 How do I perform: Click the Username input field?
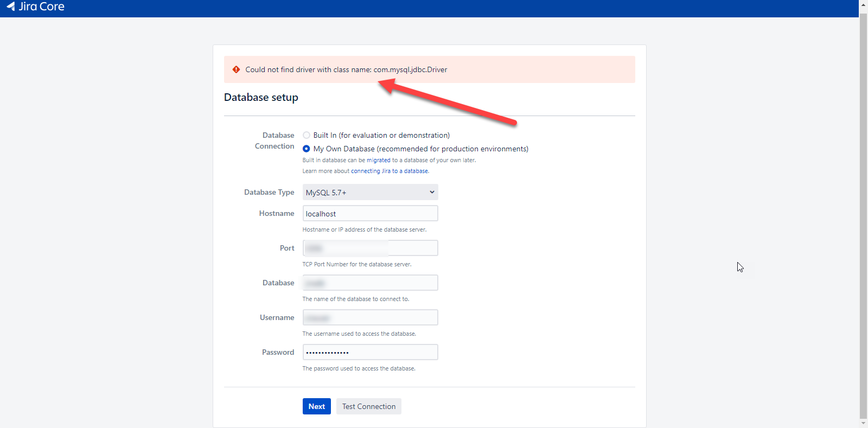[370, 318]
